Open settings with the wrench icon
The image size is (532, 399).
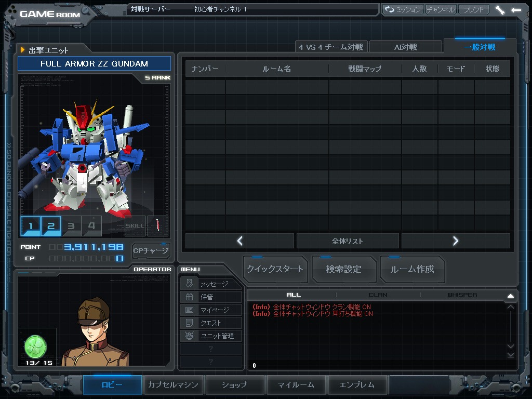[x=500, y=10]
